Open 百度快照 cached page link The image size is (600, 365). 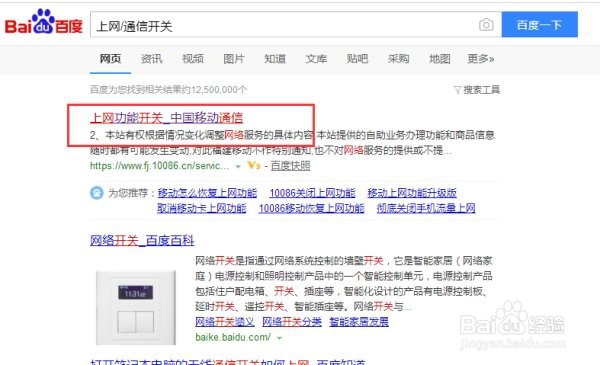(290, 166)
